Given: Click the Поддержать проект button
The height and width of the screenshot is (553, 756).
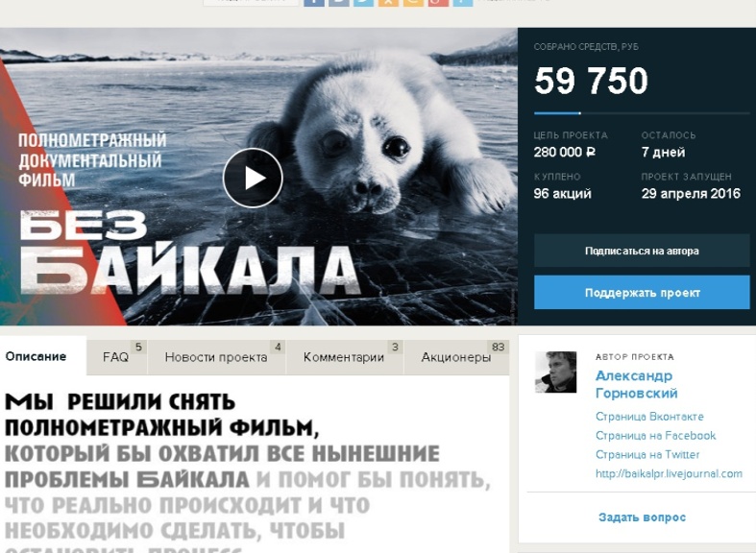Looking at the screenshot, I should click(642, 293).
